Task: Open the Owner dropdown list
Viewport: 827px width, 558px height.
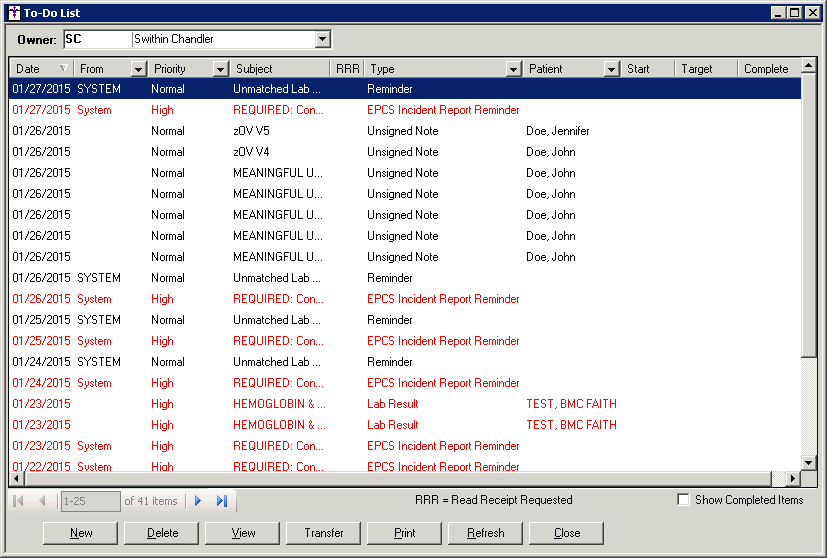Action: pyautogui.click(x=322, y=39)
